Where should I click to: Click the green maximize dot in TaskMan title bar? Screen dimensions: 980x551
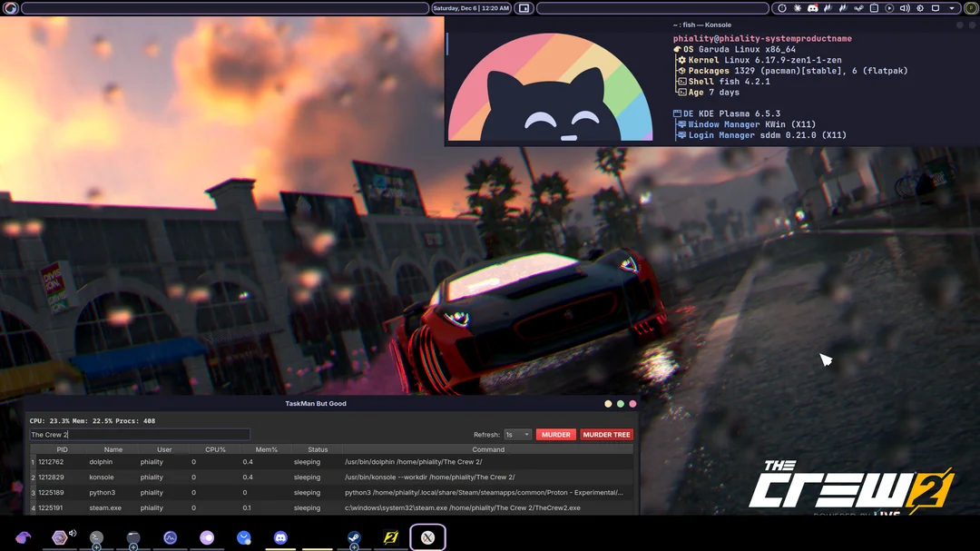tap(621, 404)
